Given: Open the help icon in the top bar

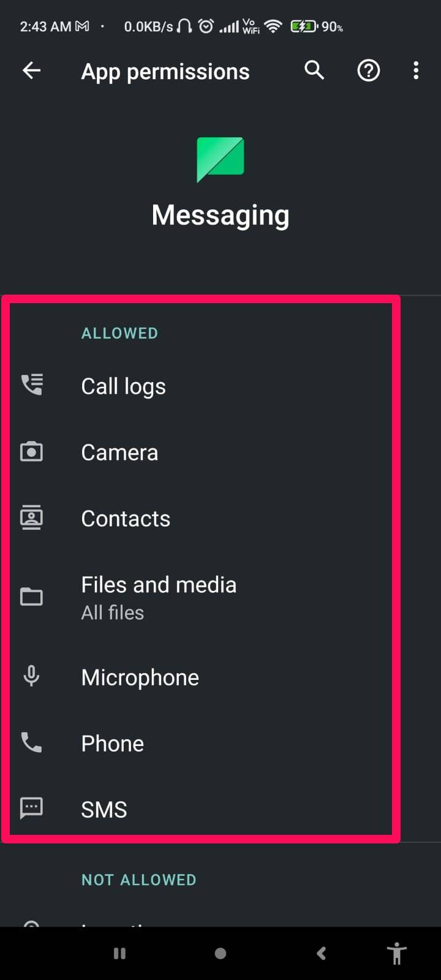Looking at the screenshot, I should click(x=368, y=70).
